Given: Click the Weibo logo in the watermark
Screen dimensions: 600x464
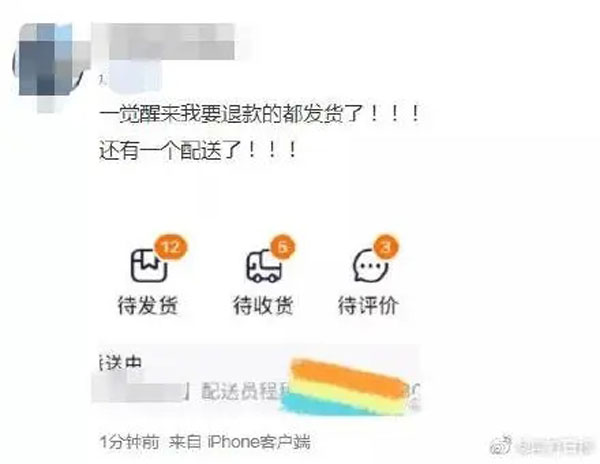Looking at the screenshot, I should tap(501, 446).
